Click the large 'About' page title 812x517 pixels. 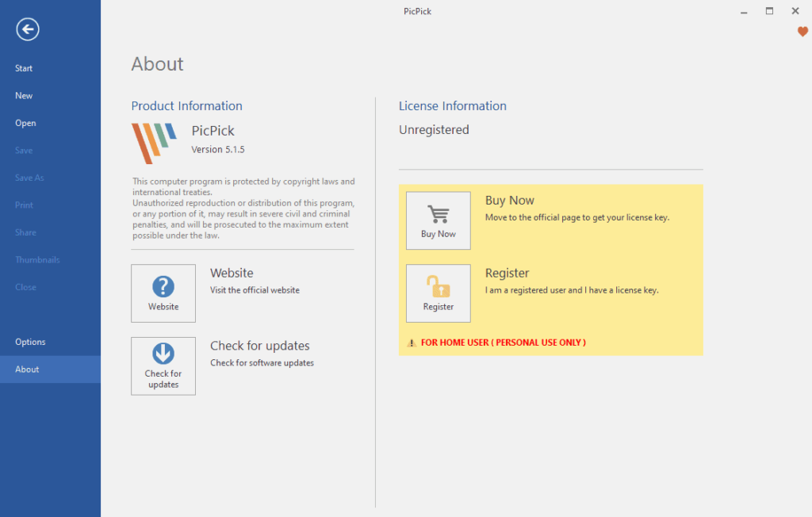click(158, 63)
